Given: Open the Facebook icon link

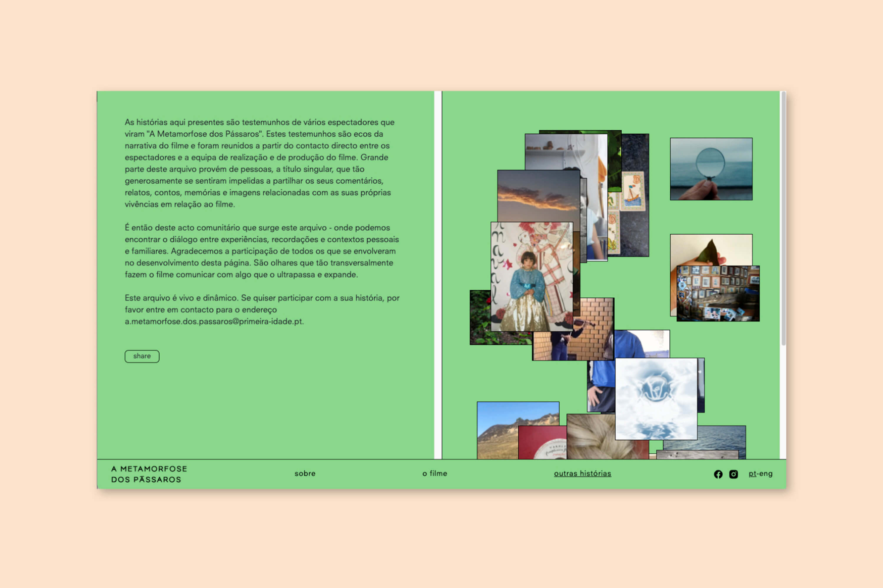Looking at the screenshot, I should (718, 474).
